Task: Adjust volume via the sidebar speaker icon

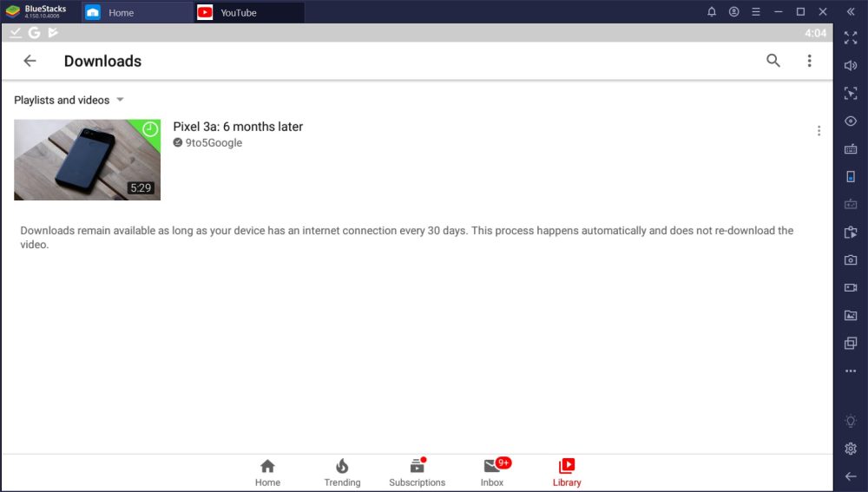Action: pyautogui.click(x=851, y=65)
